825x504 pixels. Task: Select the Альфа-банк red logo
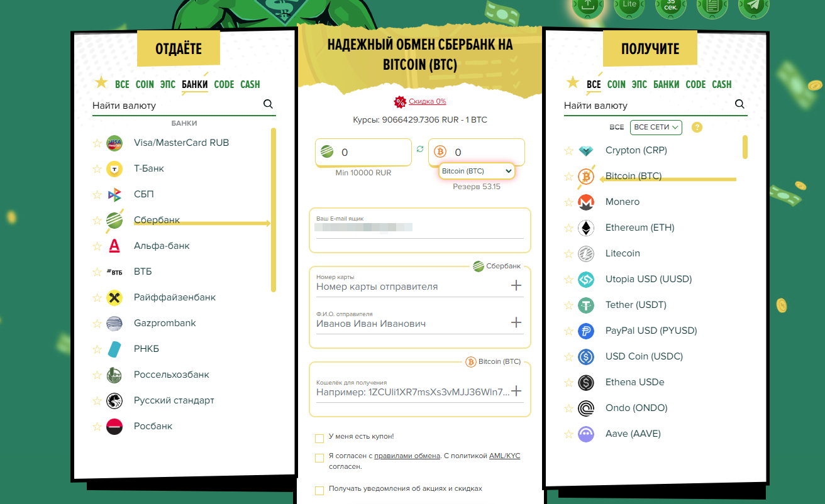114,246
